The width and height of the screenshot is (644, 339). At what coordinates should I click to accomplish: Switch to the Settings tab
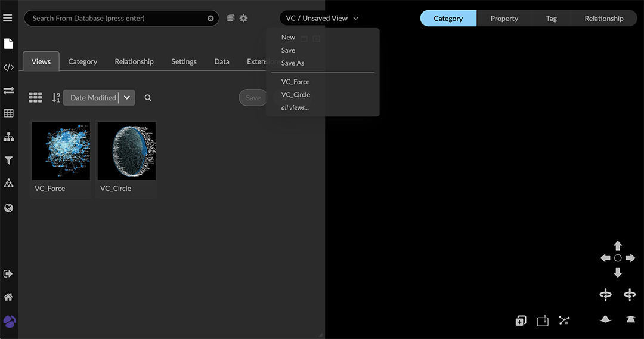click(184, 61)
